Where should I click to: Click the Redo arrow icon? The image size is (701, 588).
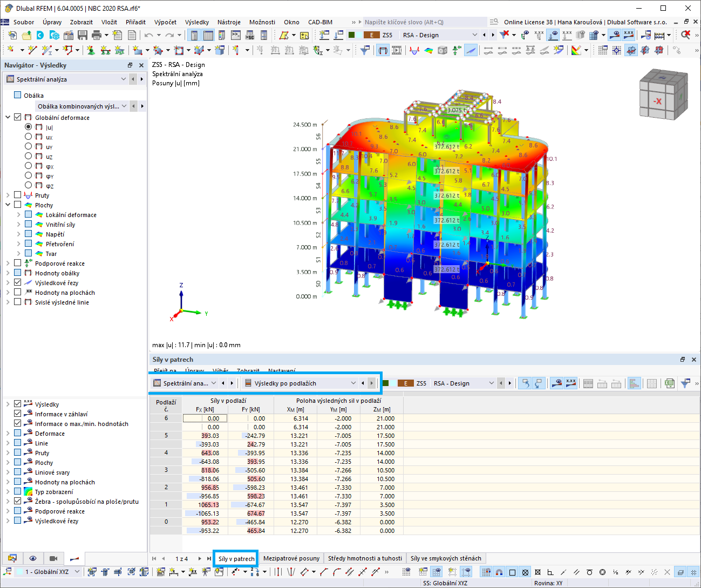pyautogui.click(x=169, y=35)
